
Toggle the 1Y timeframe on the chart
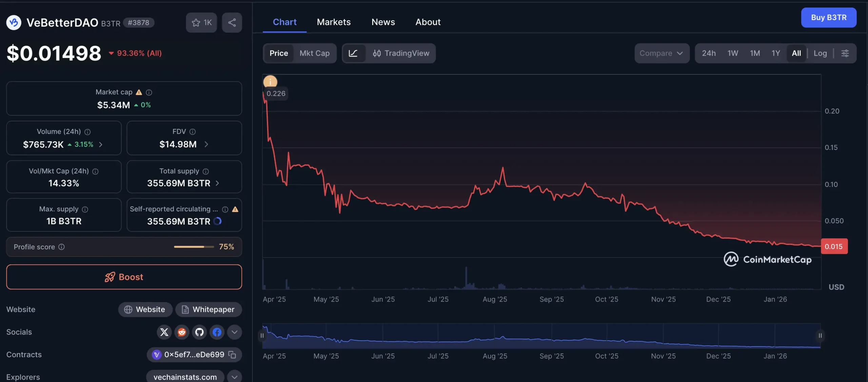point(776,53)
